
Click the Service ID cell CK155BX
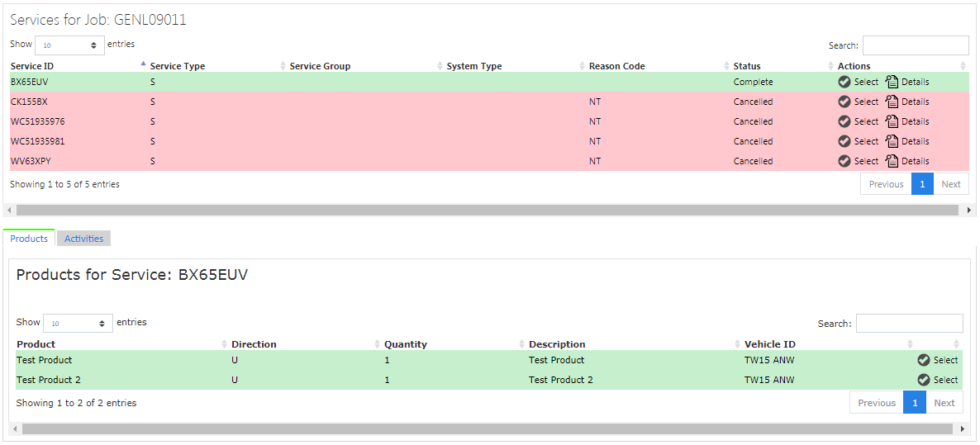pyautogui.click(x=29, y=102)
